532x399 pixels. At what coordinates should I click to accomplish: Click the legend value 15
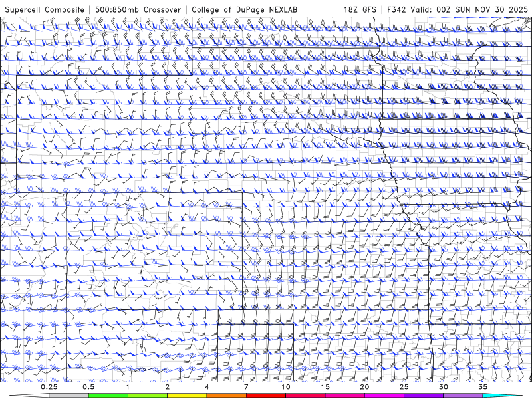(x=325, y=387)
